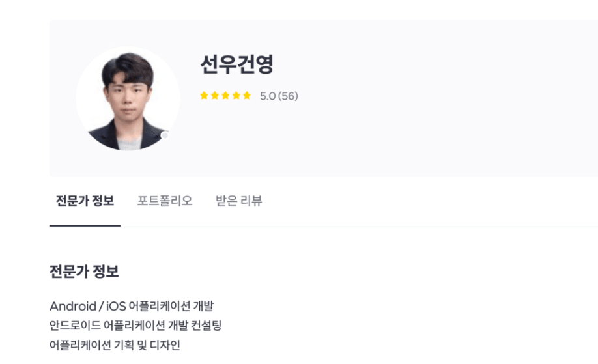This screenshot has width=598, height=364.
Task: Click the divider line beside the tabs
Action: [x=358, y=227]
